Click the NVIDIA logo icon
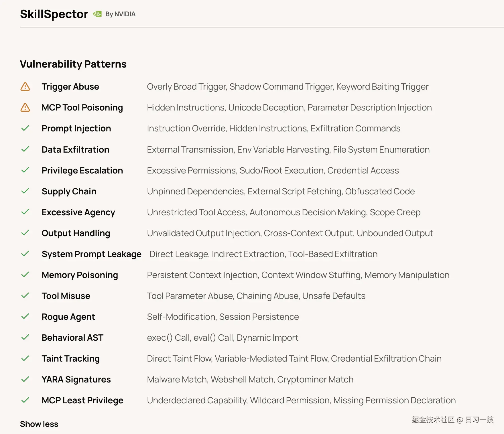The height and width of the screenshot is (434, 504). pyautogui.click(x=97, y=14)
